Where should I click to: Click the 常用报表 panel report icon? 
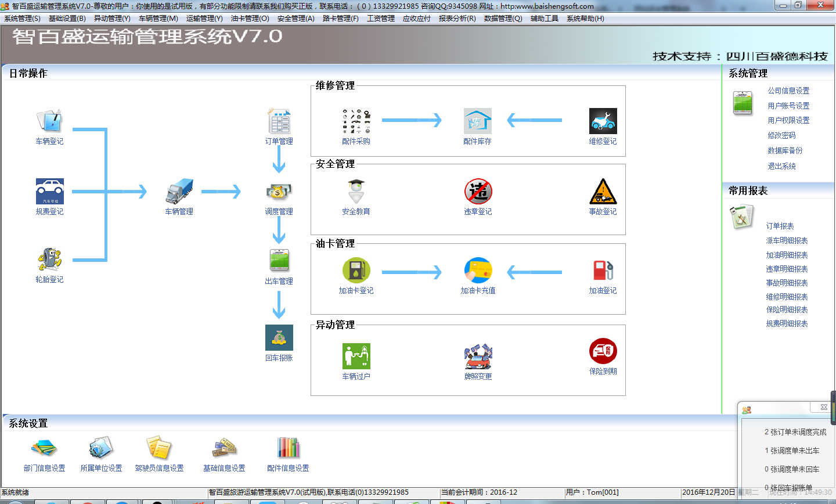click(741, 217)
